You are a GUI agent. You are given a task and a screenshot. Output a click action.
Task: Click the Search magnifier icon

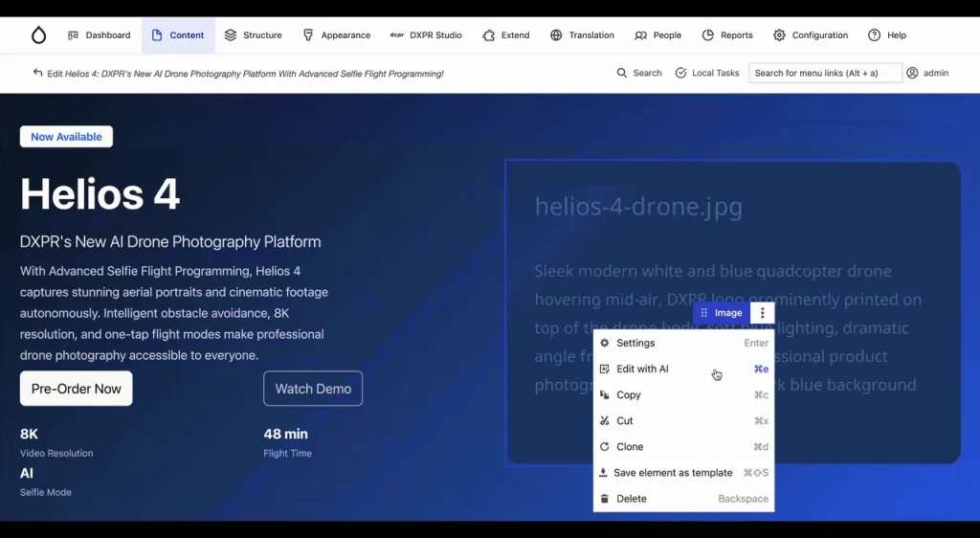622,73
